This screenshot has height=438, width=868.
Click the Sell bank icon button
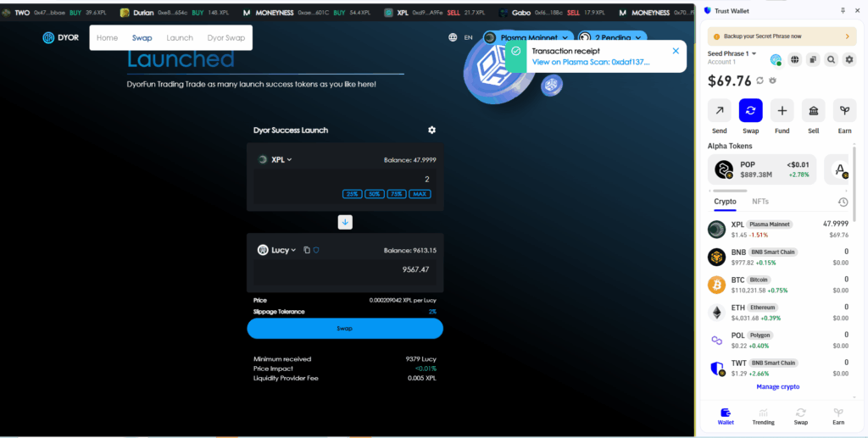(813, 111)
